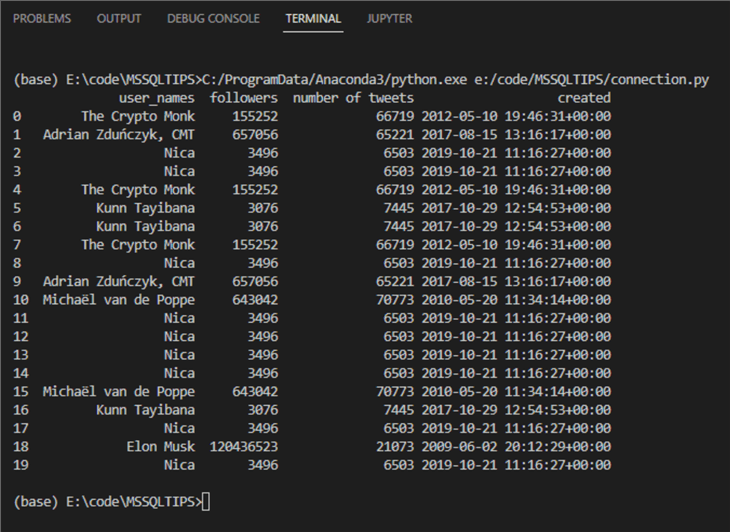Click 'Michaël van de Poppe' in row 10

pos(119,300)
